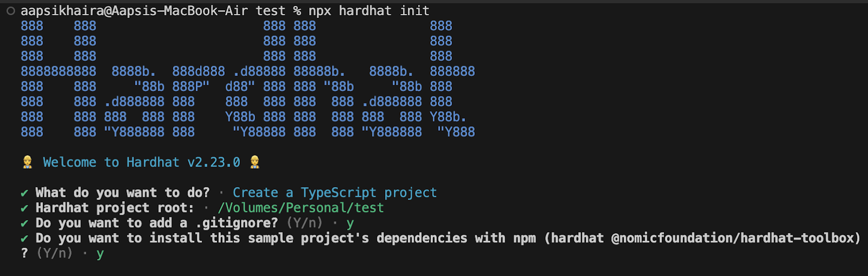868x276 pixels.
Task: Click the checkmark beside 'What do you want to do?'
Action: click(24, 193)
